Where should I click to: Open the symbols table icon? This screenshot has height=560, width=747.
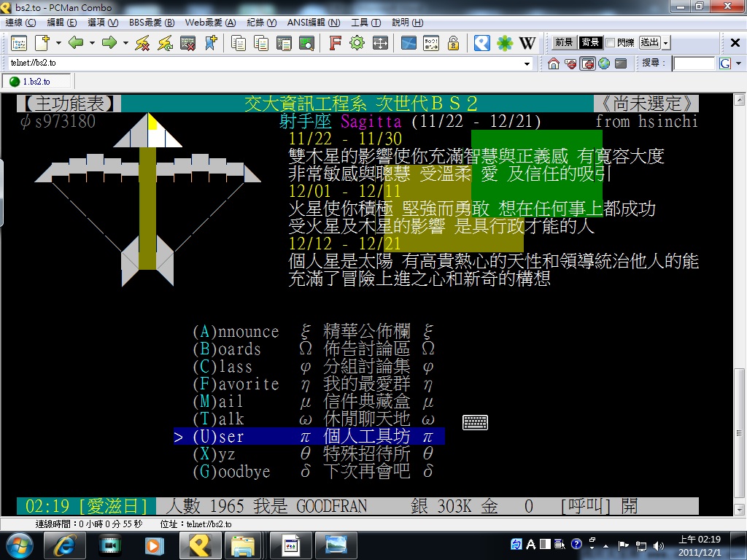(431, 43)
